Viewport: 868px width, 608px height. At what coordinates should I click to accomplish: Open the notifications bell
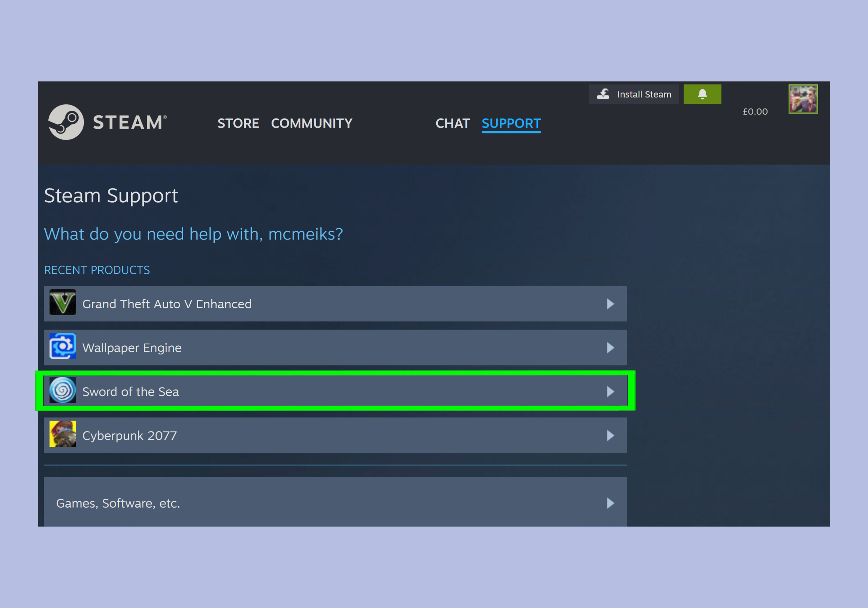pos(702,94)
